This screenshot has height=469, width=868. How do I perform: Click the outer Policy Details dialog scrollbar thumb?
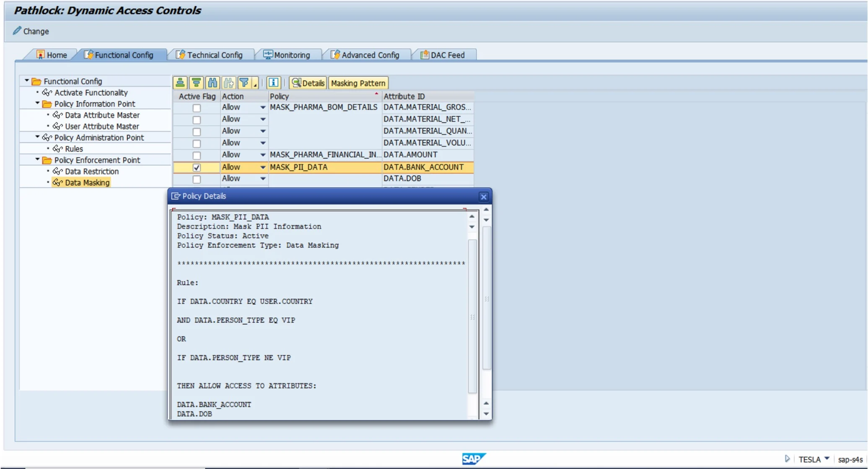(x=487, y=298)
